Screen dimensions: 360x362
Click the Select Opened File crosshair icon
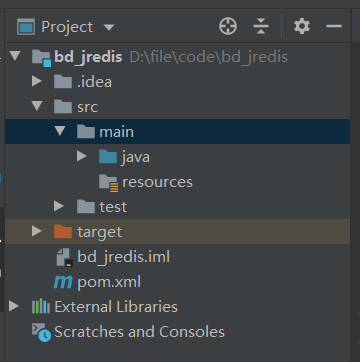(228, 26)
